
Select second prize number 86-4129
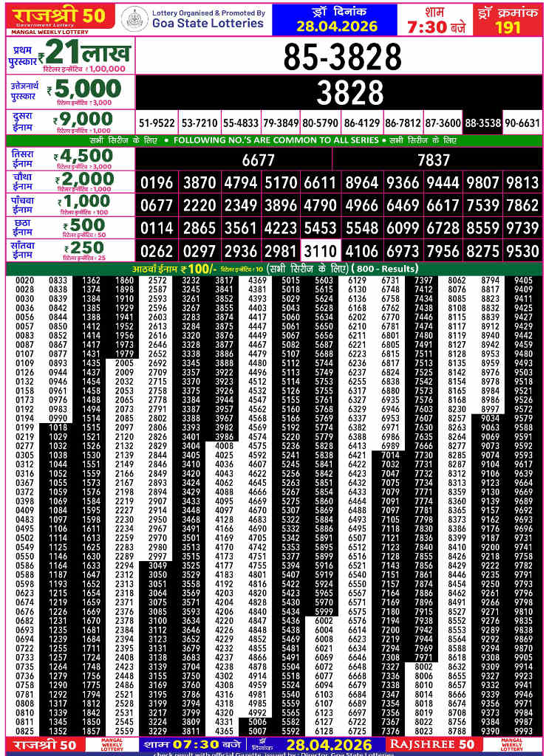pyautogui.click(x=362, y=123)
